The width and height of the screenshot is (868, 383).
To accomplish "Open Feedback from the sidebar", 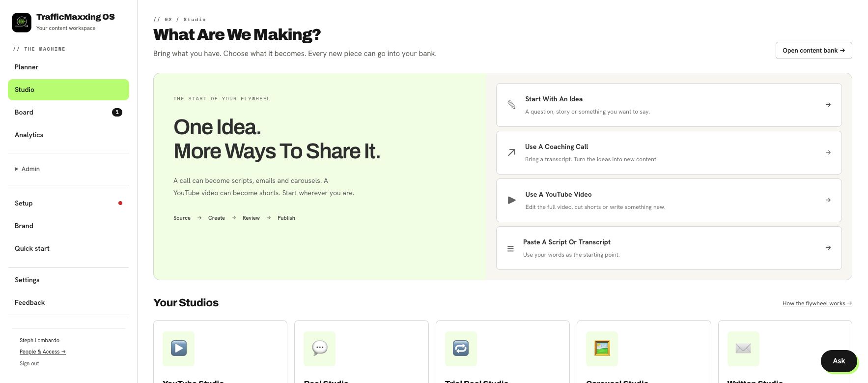I will click(x=68, y=302).
